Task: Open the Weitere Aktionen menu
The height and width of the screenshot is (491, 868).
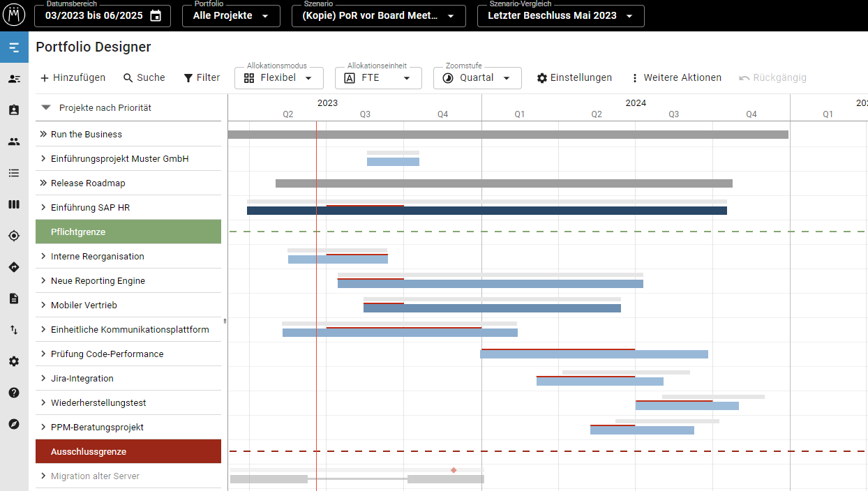Action: pos(675,77)
